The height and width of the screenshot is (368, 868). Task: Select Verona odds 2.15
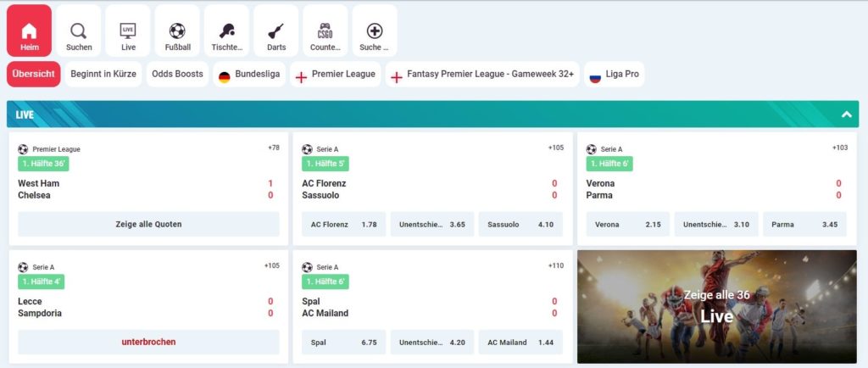[628, 224]
